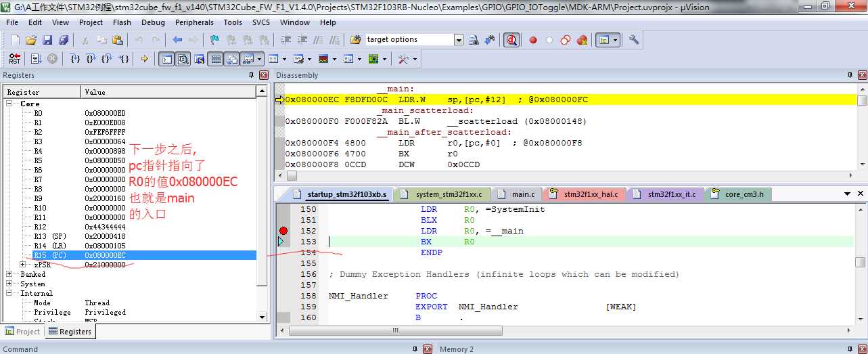The height and width of the screenshot is (354, 868).
Task: Toggle breakpoint marker on line 152
Action: click(x=283, y=231)
